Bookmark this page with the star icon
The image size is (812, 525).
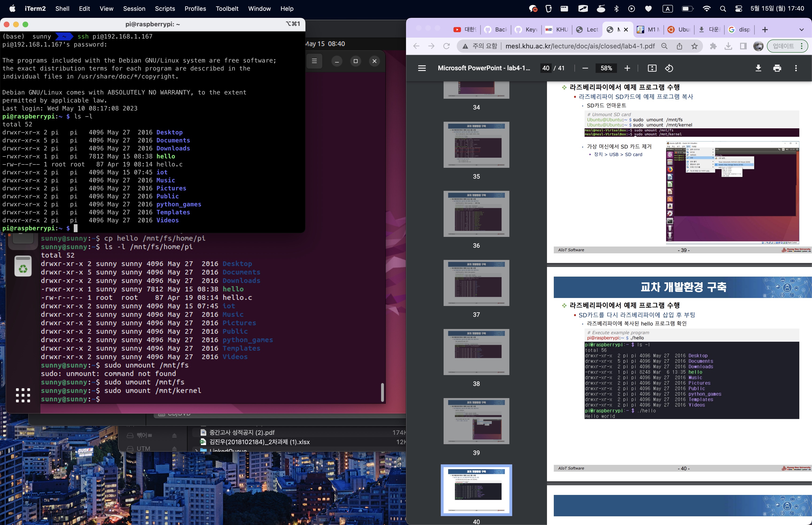click(x=695, y=46)
